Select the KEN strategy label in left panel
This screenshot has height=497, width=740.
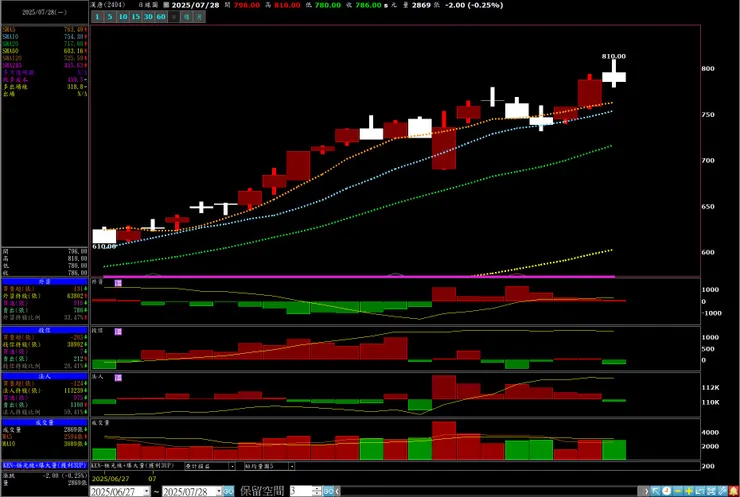44,465
